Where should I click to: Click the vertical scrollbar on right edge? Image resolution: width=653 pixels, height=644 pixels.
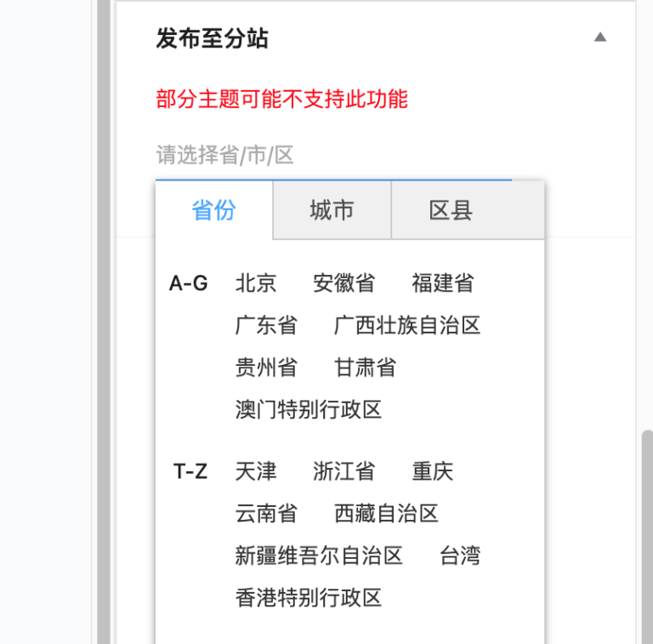click(646, 527)
